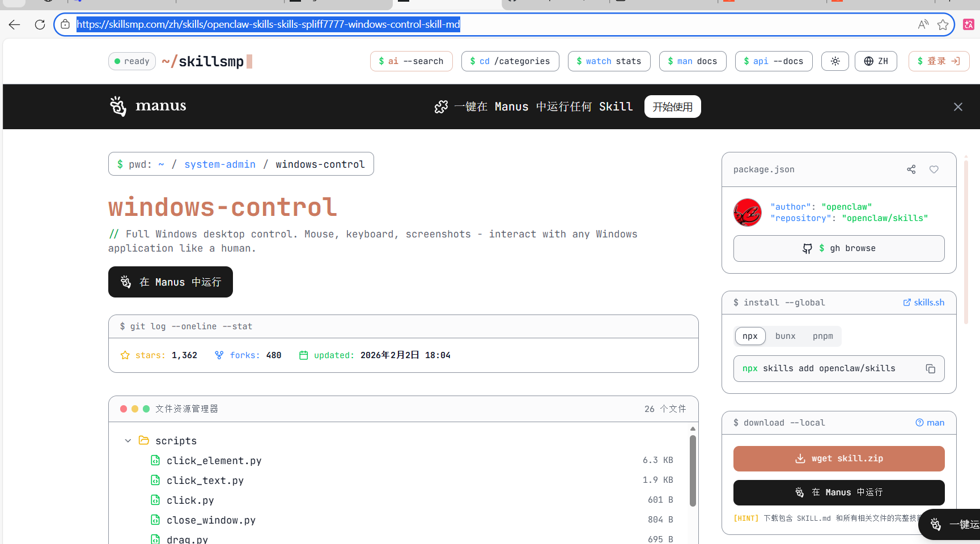The image size is (980, 544).
Task: Click page vertical scrollbar
Action: (x=966, y=241)
